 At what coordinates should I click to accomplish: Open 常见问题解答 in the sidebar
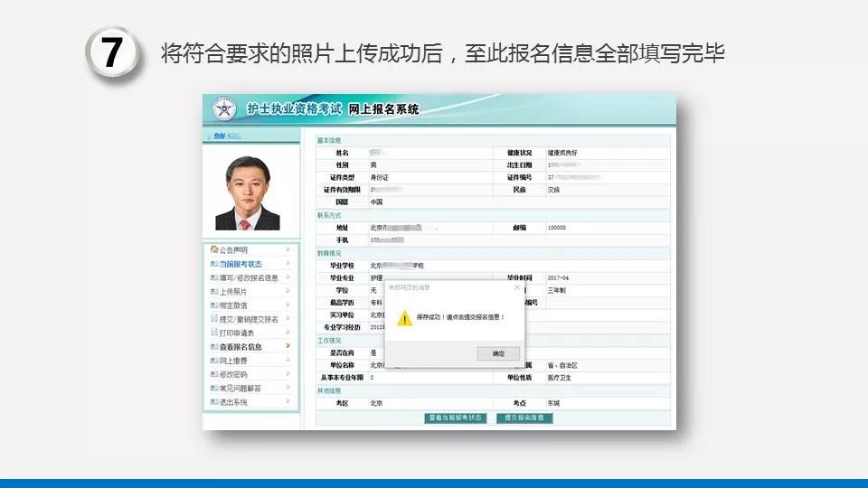click(x=241, y=388)
